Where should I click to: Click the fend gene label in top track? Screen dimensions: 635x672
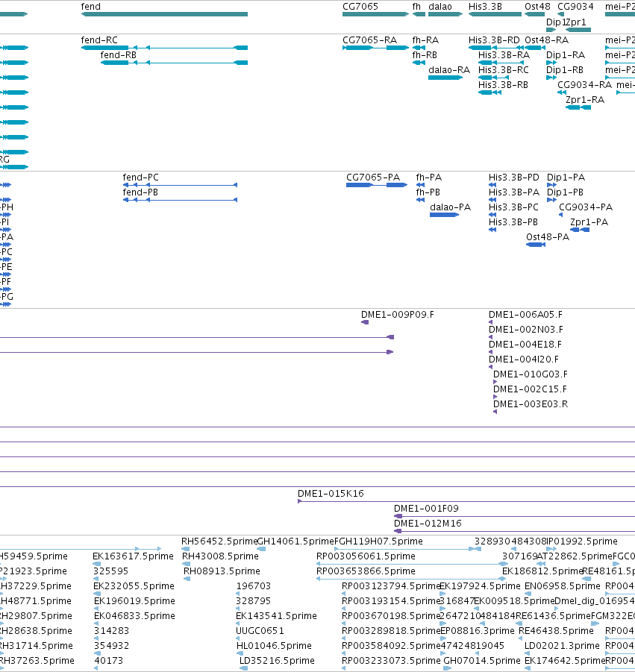click(90, 7)
